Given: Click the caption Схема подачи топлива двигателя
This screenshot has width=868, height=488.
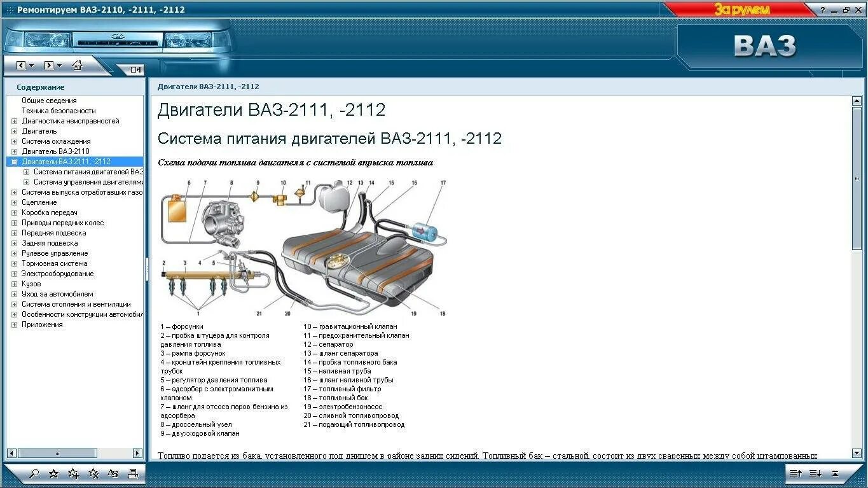Looking at the screenshot, I should [x=295, y=163].
